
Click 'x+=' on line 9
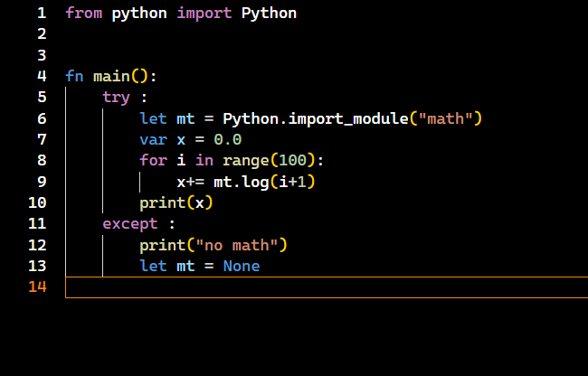click(191, 182)
